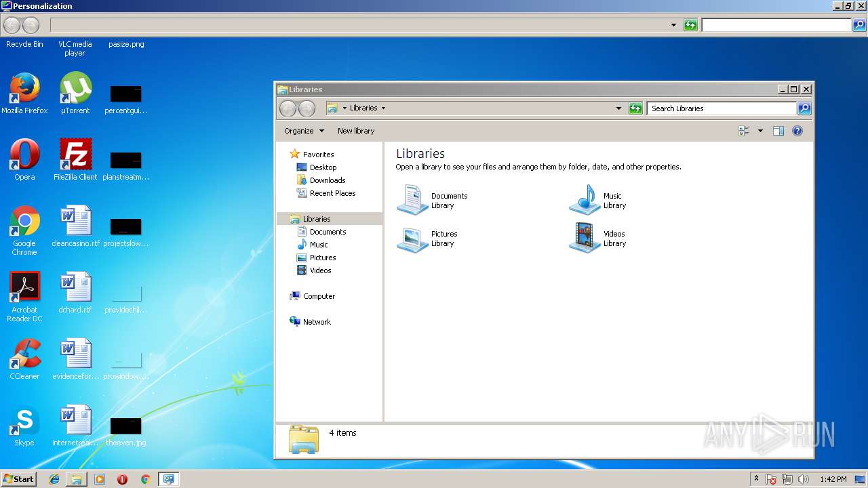Click the Back button in Libraries window
Image resolution: width=868 pixels, height=488 pixels.
click(288, 108)
